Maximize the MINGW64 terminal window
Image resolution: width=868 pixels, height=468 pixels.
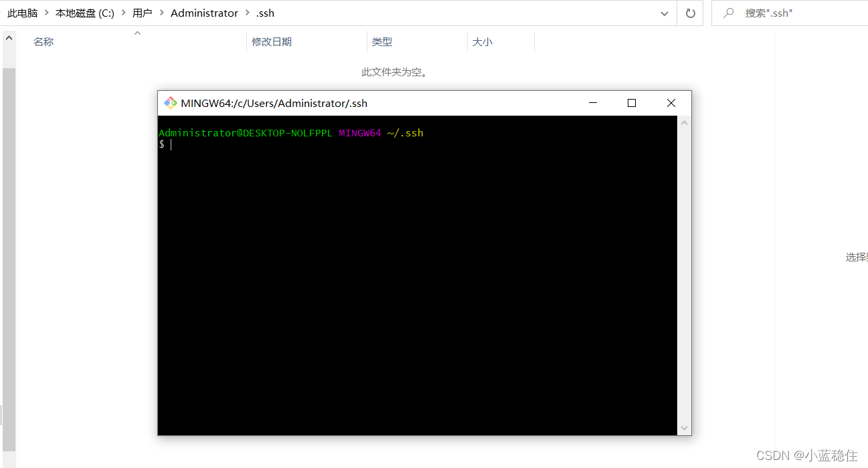pyautogui.click(x=631, y=103)
